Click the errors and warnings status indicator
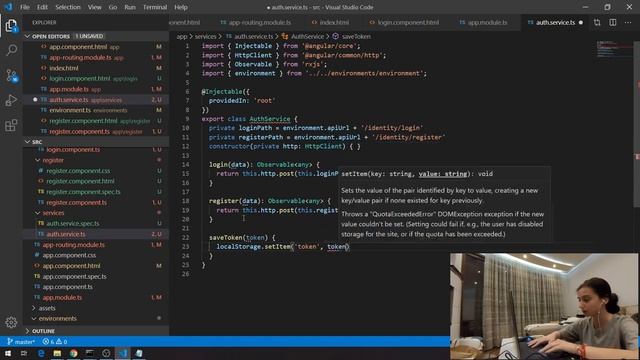The width and height of the screenshot is (640, 360). coord(55,342)
